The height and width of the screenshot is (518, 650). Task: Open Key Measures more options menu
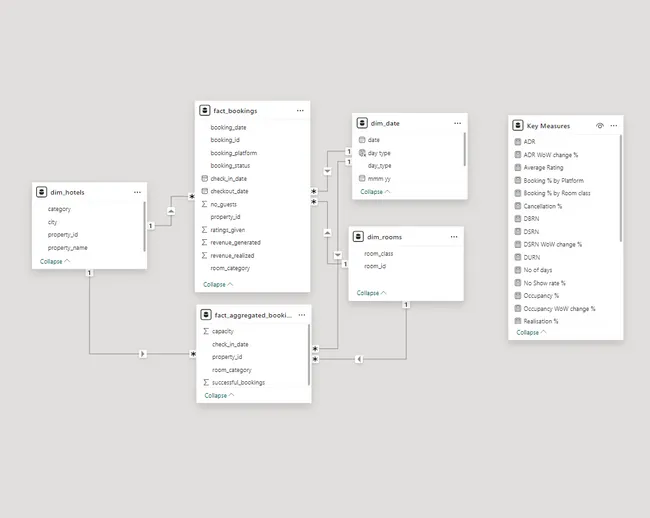tap(614, 126)
